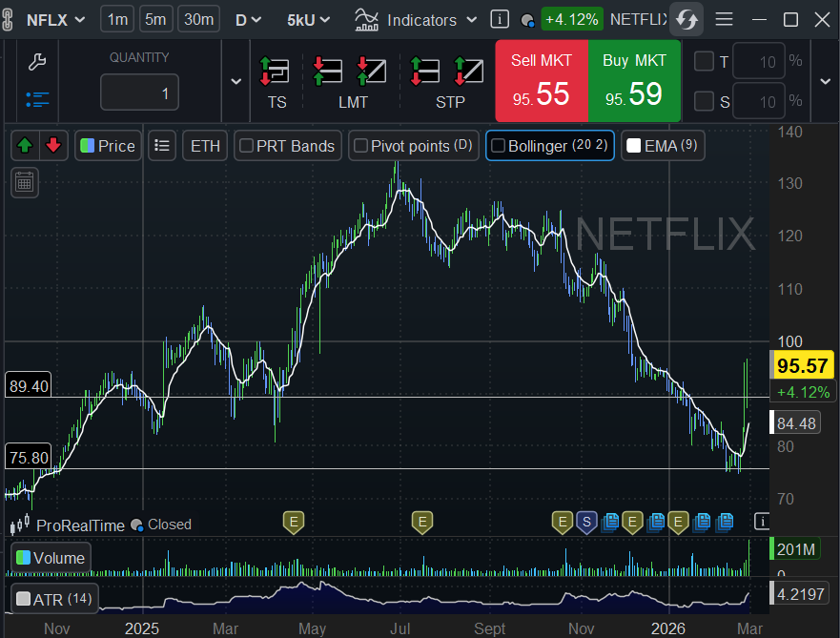Click the S split marker on timeline
The image size is (840, 638).
pyautogui.click(x=586, y=521)
